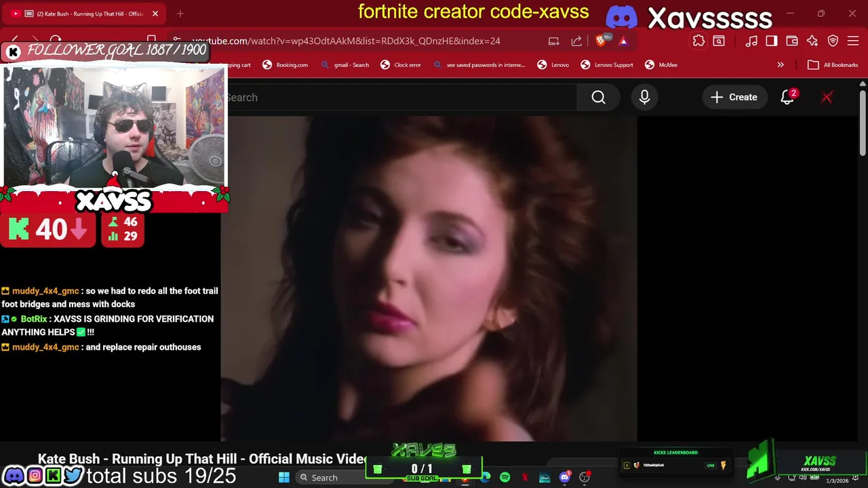Click the share page icon in address bar
The image size is (868, 488).
pos(576,41)
